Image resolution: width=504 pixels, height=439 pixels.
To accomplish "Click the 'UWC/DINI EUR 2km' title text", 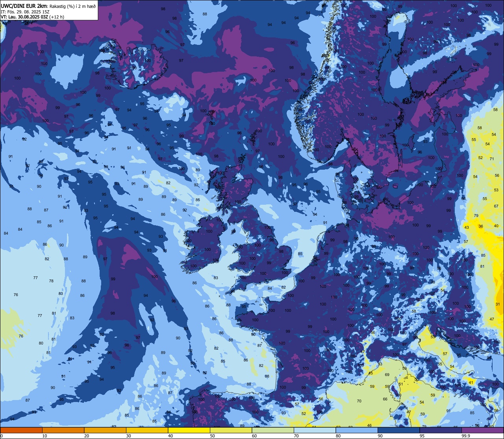I will click(x=24, y=6).
